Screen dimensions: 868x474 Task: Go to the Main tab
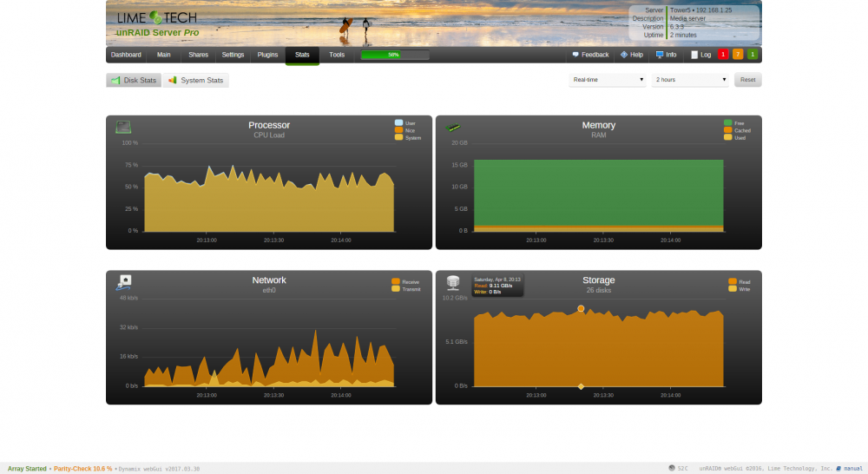click(x=163, y=55)
